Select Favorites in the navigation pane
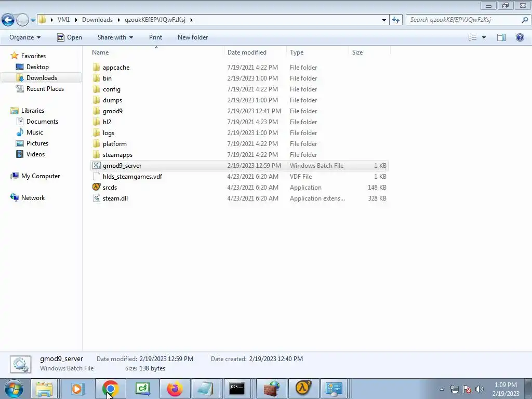This screenshot has height=399, width=532. pyautogui.click(x=33, y=56)
